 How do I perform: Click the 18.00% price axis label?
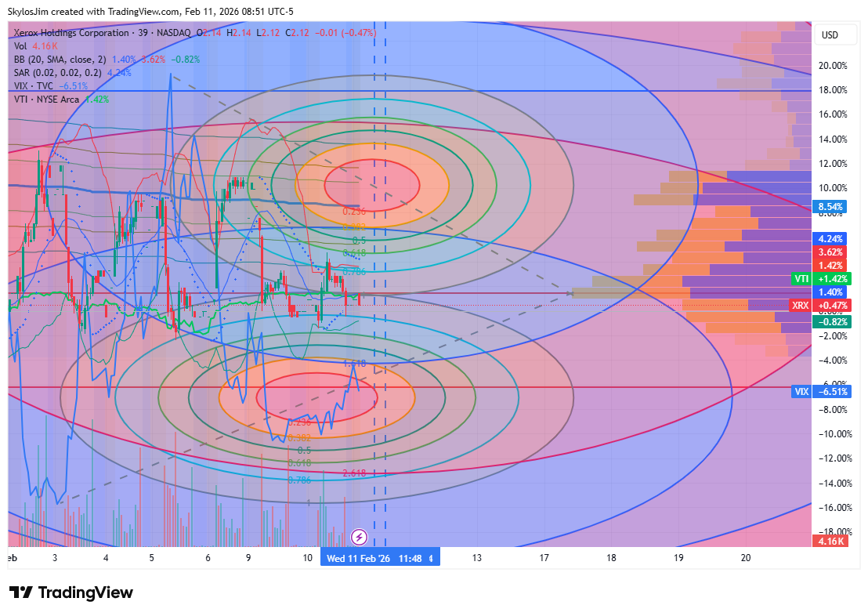pyautogui.click(x=833, y=90)
